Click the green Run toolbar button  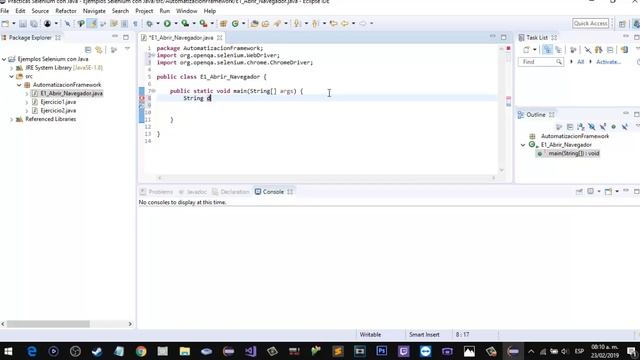[167, 24]
